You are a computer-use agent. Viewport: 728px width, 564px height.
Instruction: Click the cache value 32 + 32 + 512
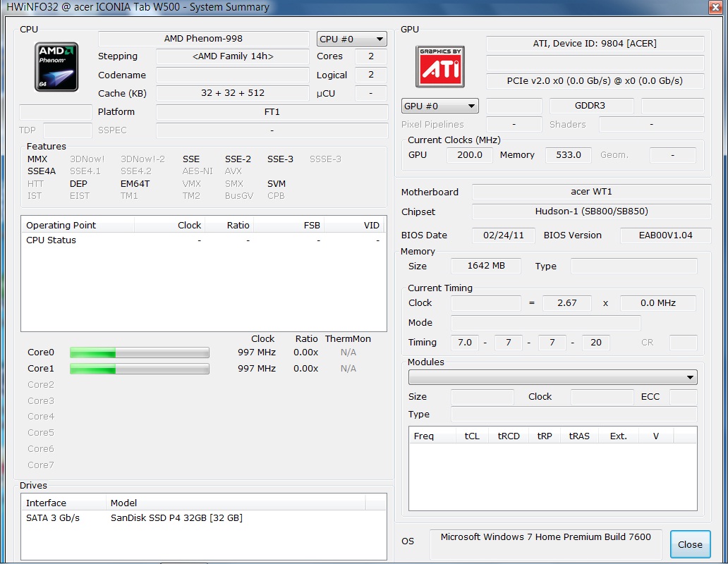(233, 93)
